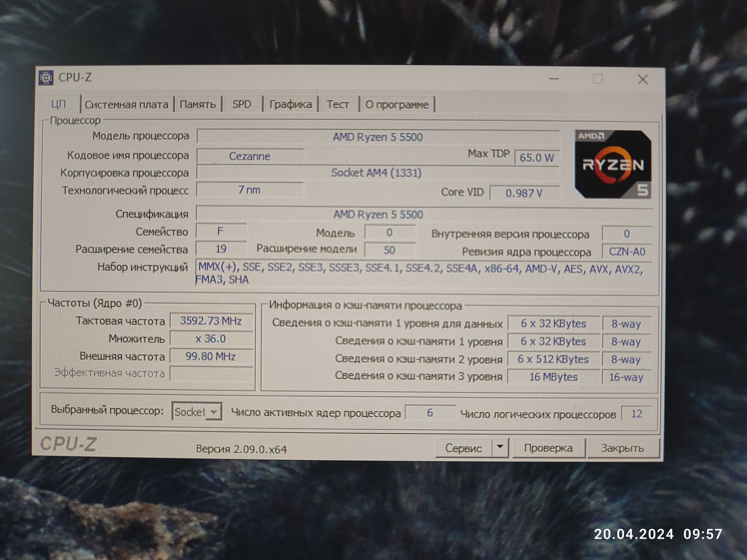Viewport: 747px width, 560px height.
Task: Click the Расширение семейства value 19
Action: coord(221,249)
